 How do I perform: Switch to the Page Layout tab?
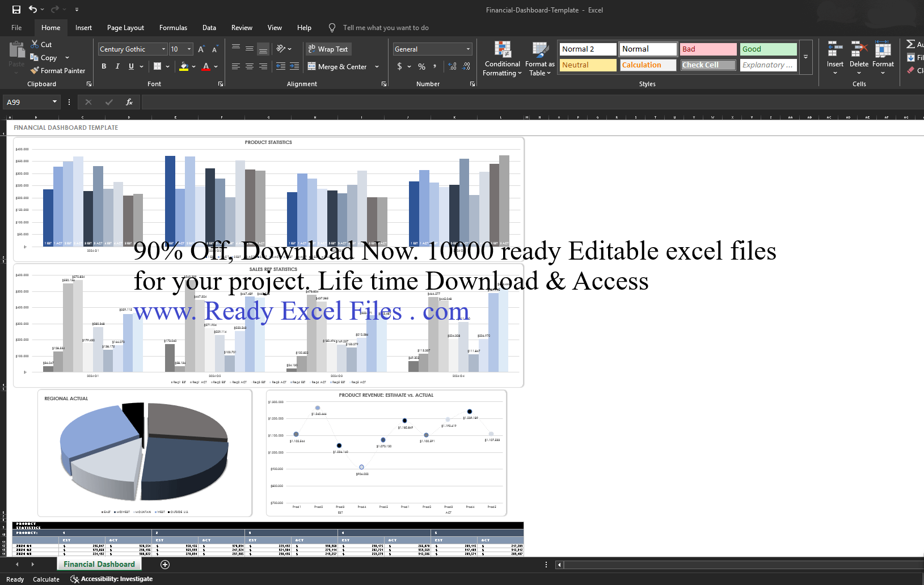click(x=125, y=28)
